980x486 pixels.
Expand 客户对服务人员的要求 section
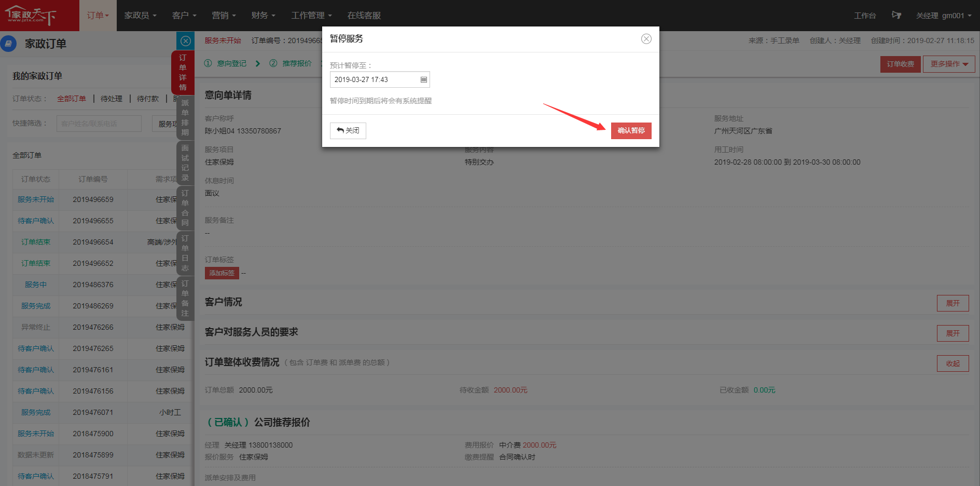click(953, 333)
